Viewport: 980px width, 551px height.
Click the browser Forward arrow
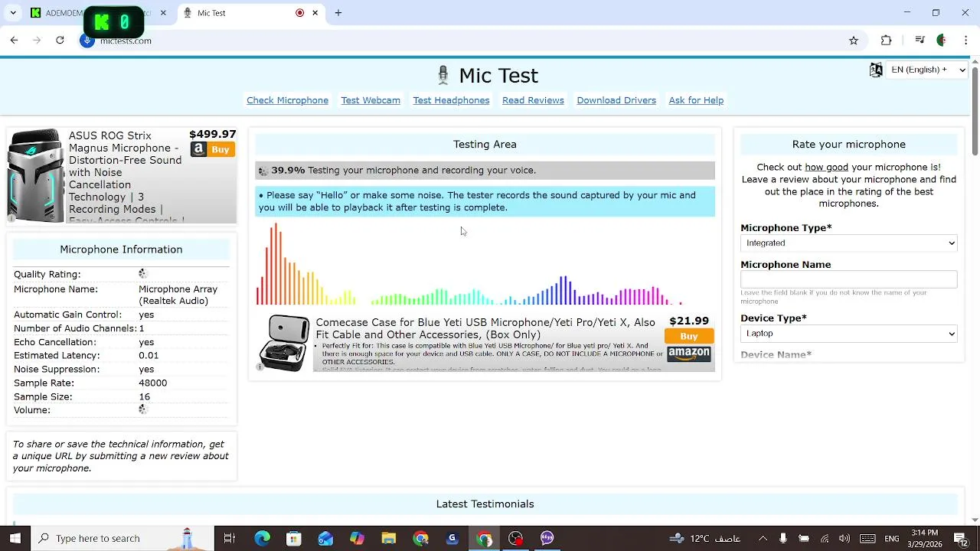37,41
